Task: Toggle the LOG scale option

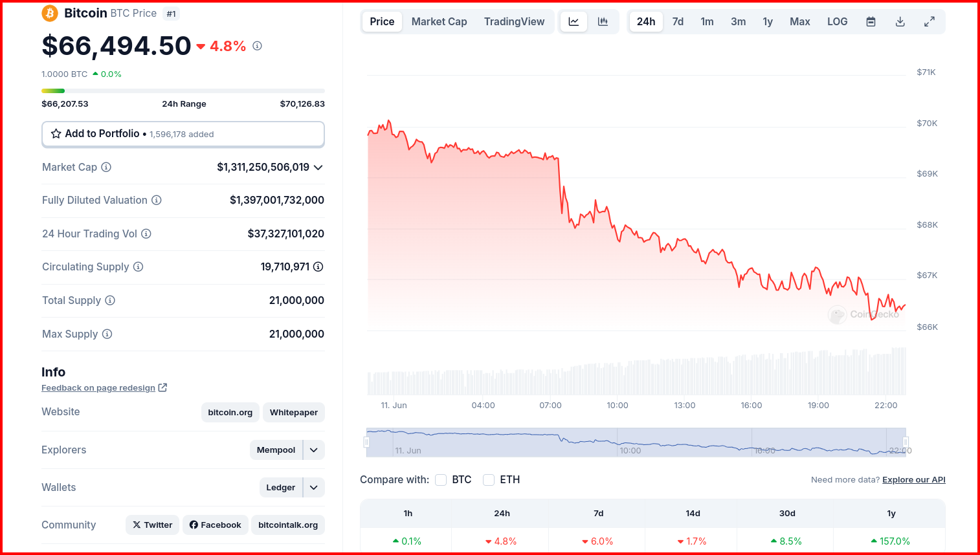Action: point(837,21)
